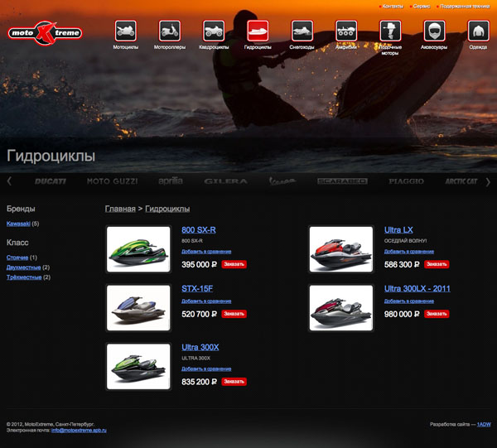Screen dimensions: 497x448
Task: Show previous brands with left arrow
Action: pos(9,181)
